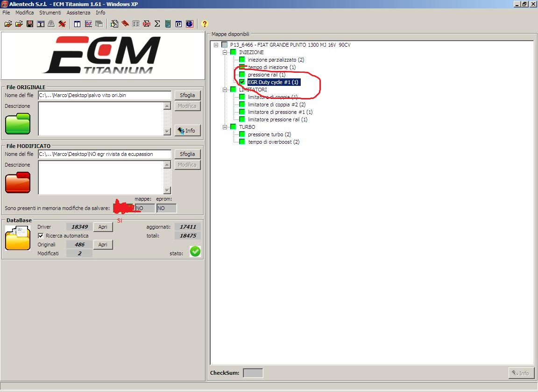Uncheck the EGR Duty cycle #1 checkbox

coord(242,82)
